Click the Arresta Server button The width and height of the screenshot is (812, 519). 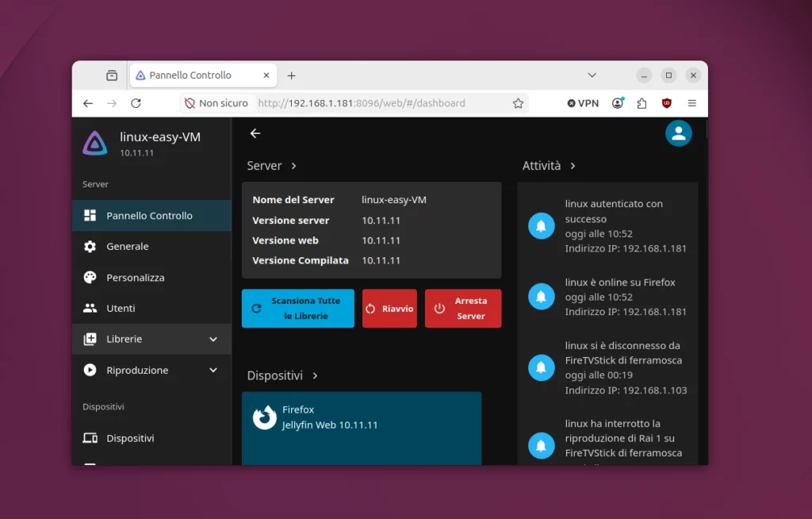tap(463, 309)
